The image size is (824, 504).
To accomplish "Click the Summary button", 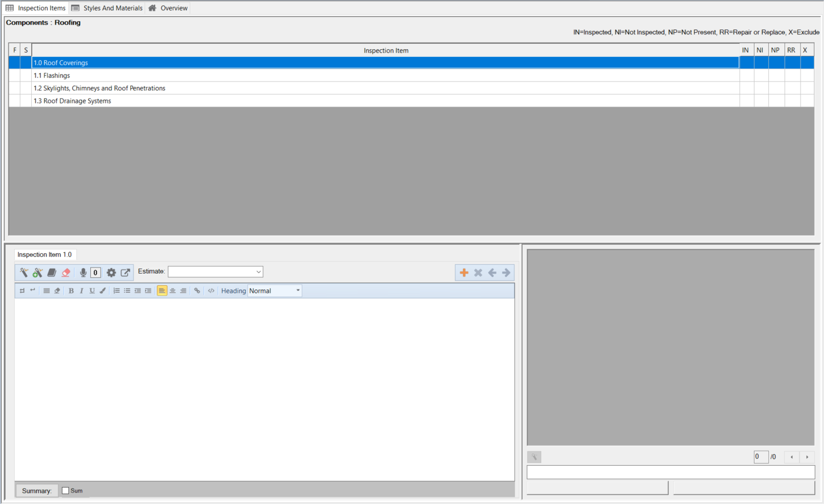I will [x=37, y=491].
